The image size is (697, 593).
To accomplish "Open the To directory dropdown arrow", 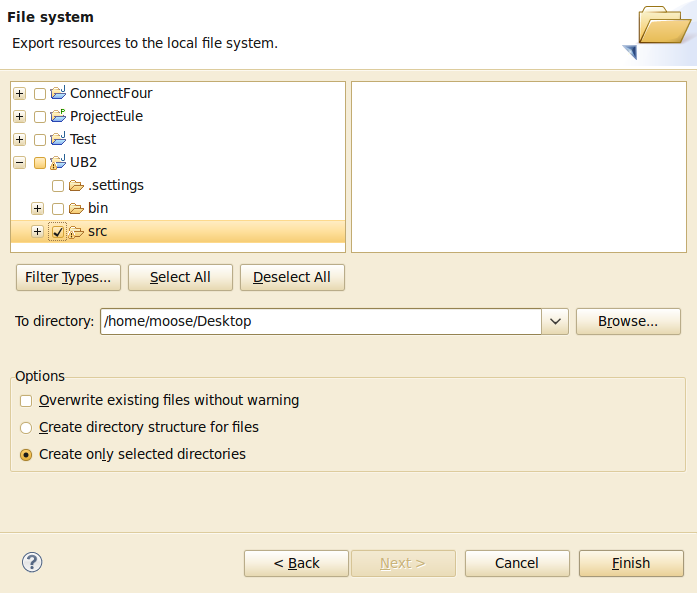I will (555, 322).
